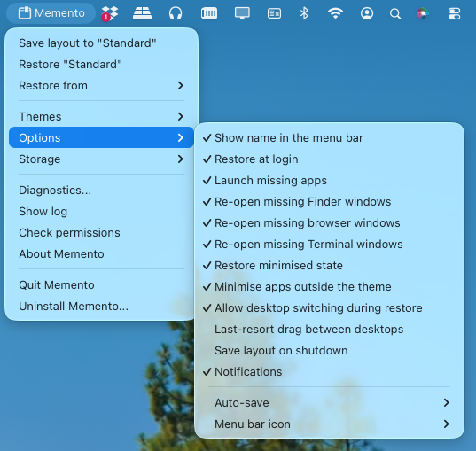Click the keyboard-style menu bar icon
The image size is (476, 451).
209,13
